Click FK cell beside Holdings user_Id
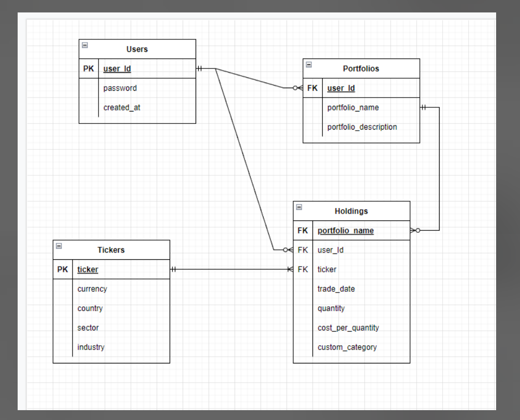 coord(303,250)
